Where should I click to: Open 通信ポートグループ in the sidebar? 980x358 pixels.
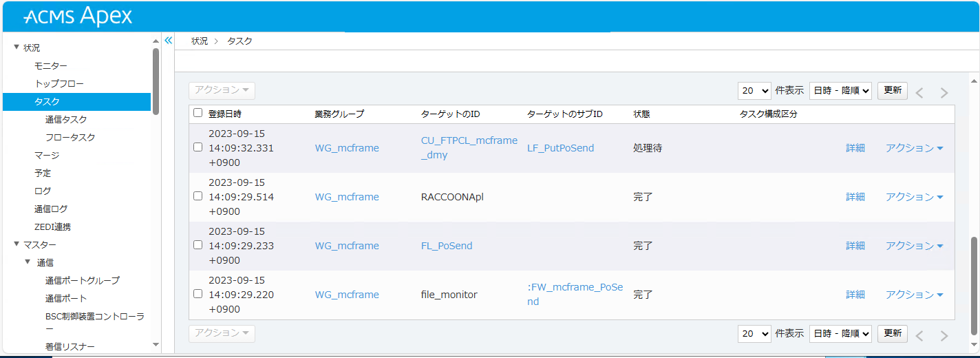click(83, 281)
